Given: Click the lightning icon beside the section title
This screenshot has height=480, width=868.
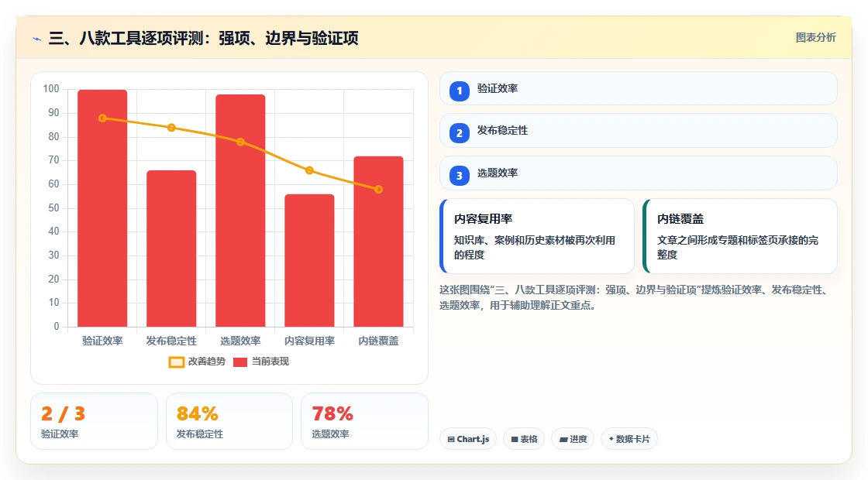Looking at the screenshot, I should pos(37,39).
